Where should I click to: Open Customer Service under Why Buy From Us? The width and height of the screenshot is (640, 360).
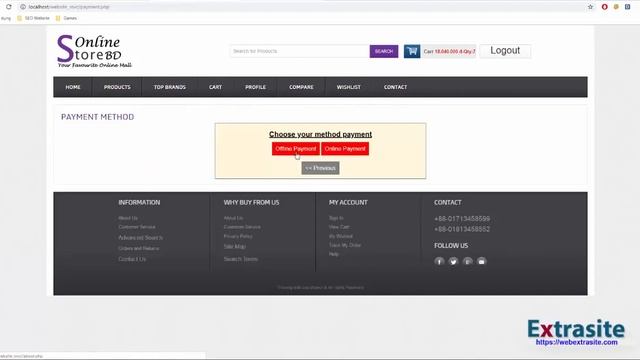pos(242,227)
